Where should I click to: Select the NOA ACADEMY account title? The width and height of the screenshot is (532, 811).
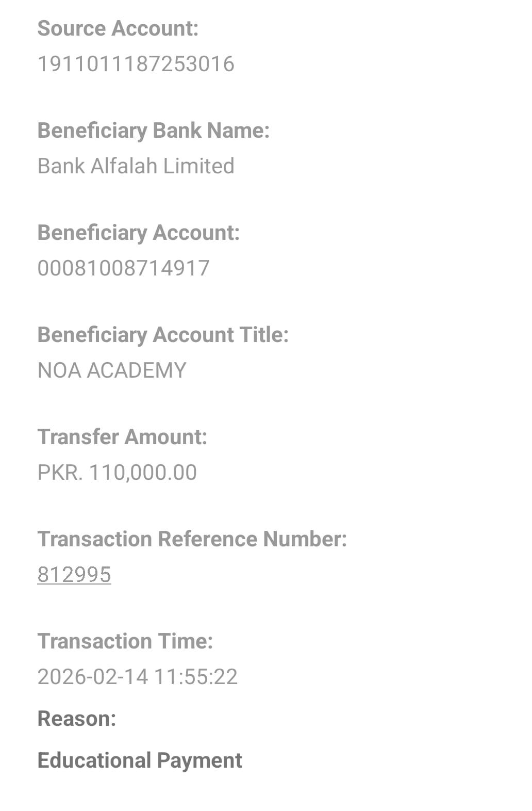(x=112, y=370)
